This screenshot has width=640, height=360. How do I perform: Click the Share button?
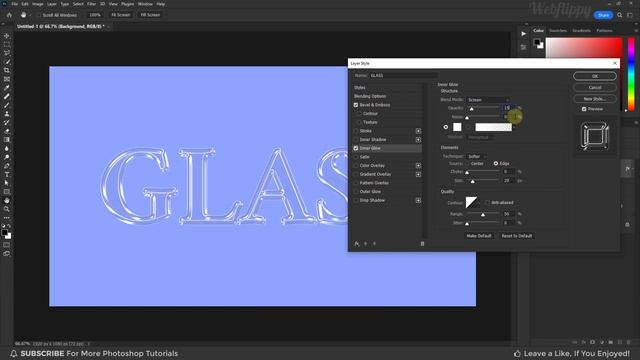pyautogui.click(x=603, y=15)
